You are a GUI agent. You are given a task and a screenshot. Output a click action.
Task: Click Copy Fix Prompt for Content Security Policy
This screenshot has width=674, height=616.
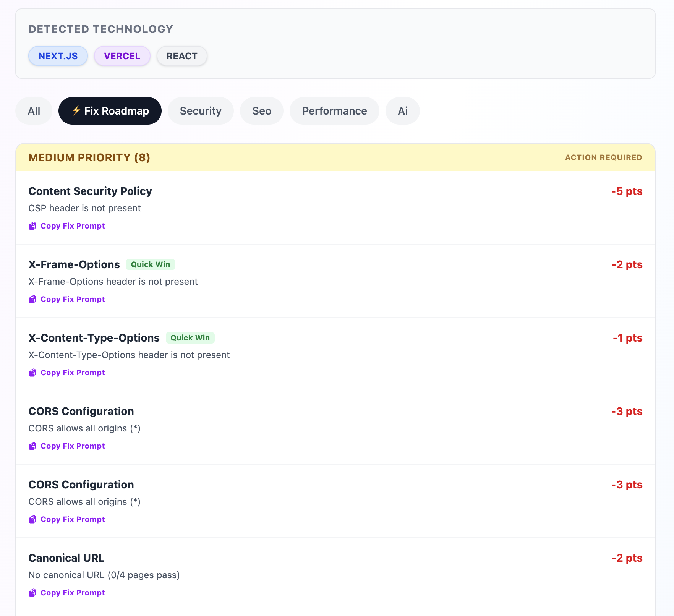(73, 226)
